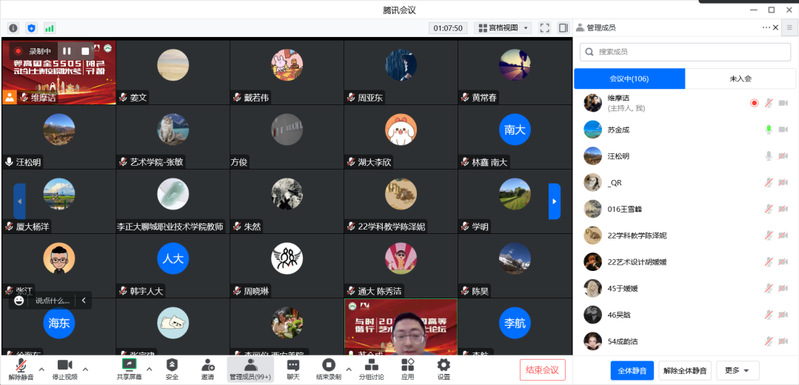Select 54成韵洁 in the member list

pos(685,341)
